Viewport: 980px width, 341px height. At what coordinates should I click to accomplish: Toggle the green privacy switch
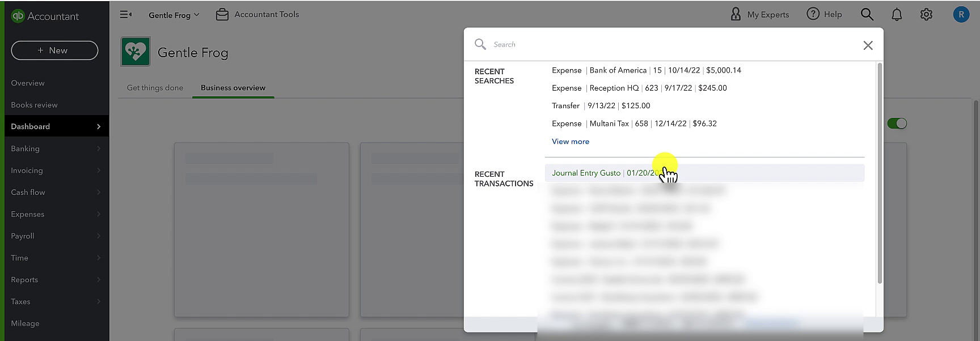(x=897, y=123)
